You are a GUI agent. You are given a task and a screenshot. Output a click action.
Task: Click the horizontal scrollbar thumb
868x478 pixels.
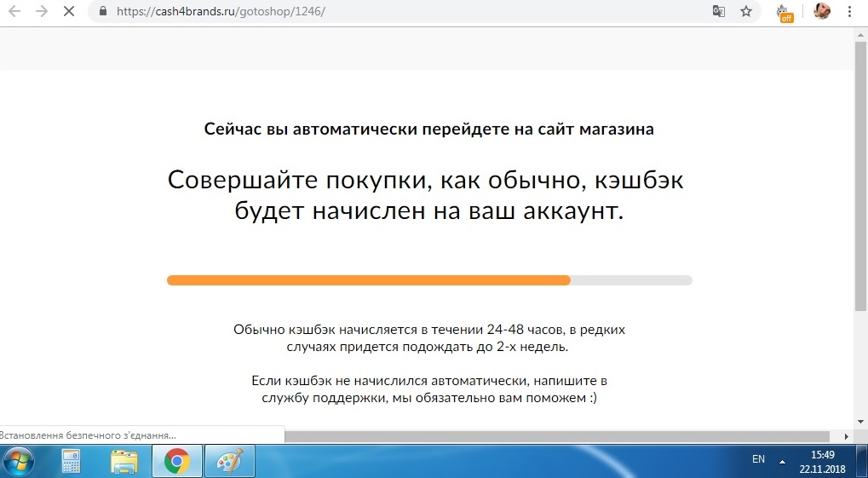[x=557, y=436]
